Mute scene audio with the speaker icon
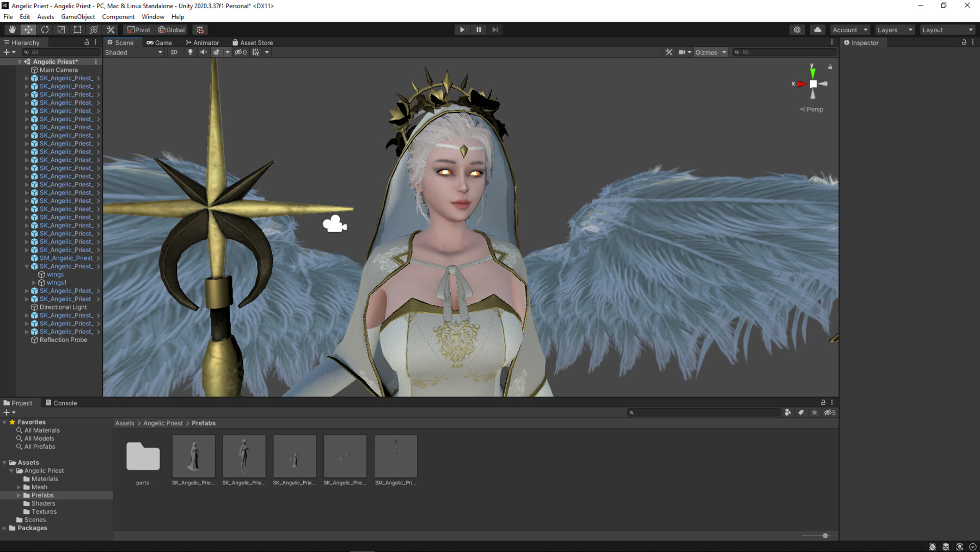Screen dimensions: 980x552 click(x=203, y=52)
